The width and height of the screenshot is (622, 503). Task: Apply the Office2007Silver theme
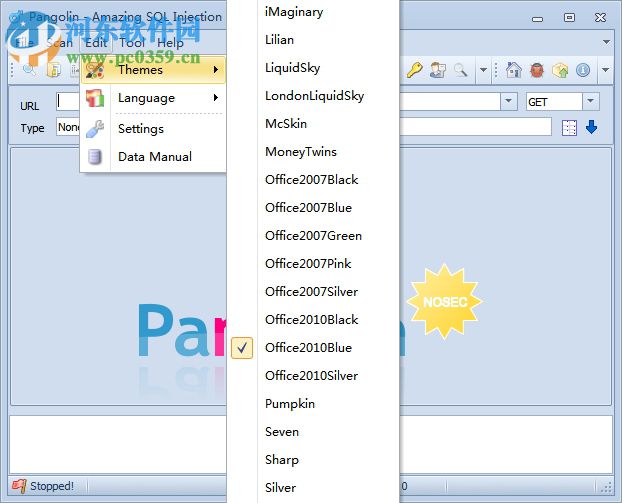[x=313, y=292]
